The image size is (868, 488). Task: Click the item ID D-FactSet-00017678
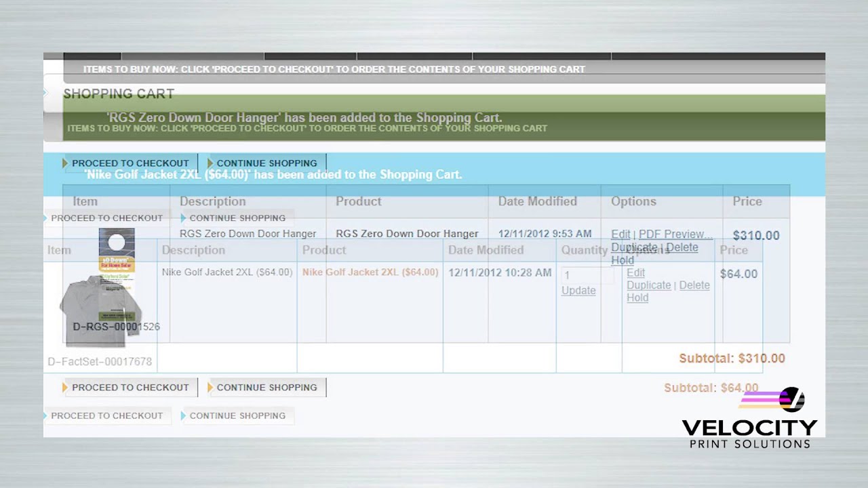[x=100, y=362]
